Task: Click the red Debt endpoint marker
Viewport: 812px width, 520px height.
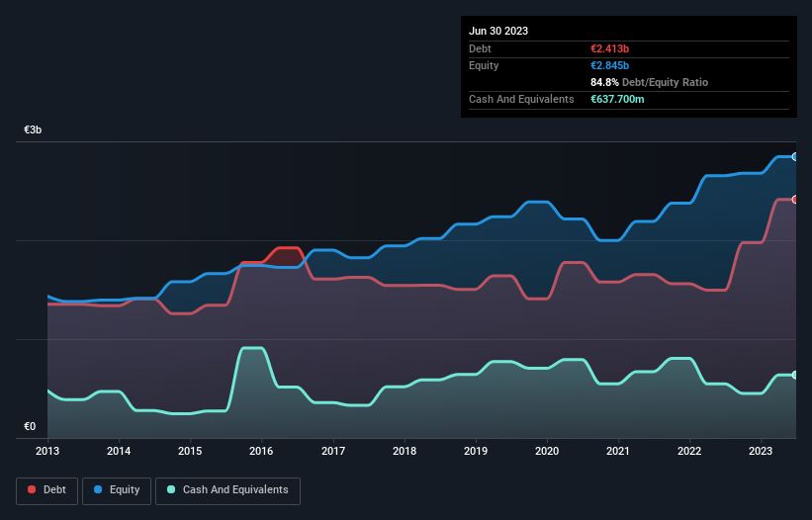Action: coord(795,200)
